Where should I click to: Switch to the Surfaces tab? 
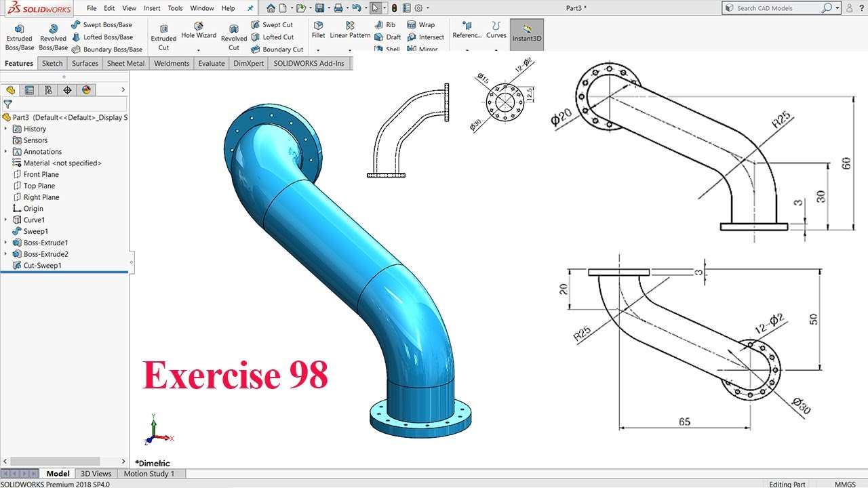click(85, 63)
